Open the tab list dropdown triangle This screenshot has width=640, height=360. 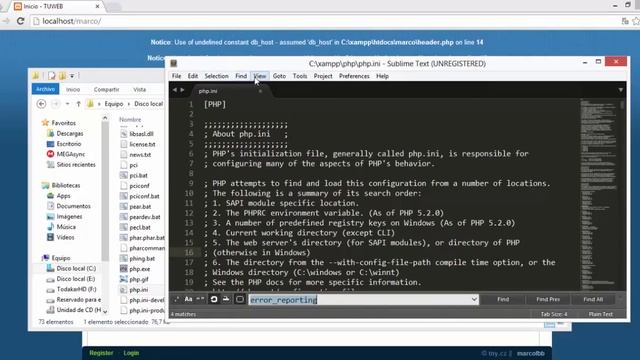[620, 90]
